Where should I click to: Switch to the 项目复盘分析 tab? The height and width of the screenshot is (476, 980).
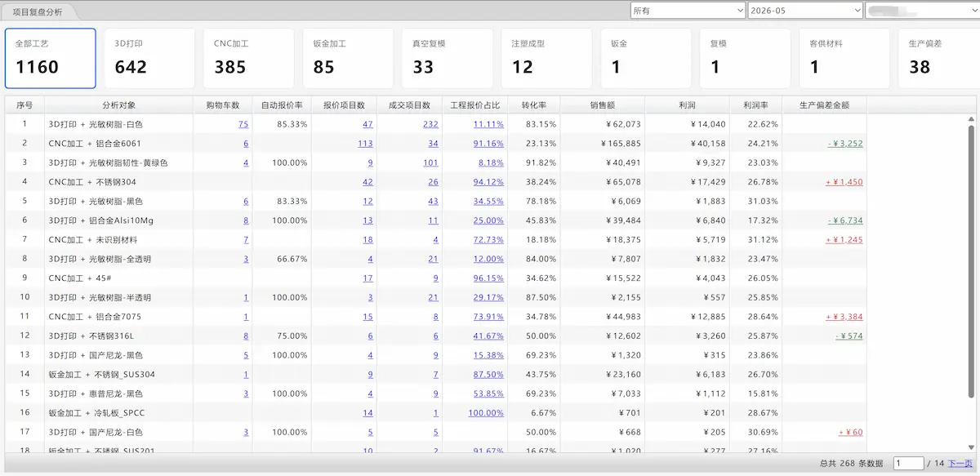(38, 11)
